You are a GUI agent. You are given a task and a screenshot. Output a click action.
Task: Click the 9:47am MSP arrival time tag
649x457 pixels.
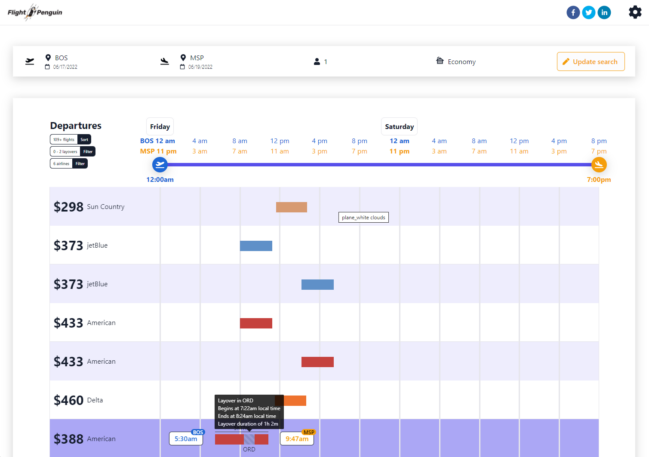(296, 438)
